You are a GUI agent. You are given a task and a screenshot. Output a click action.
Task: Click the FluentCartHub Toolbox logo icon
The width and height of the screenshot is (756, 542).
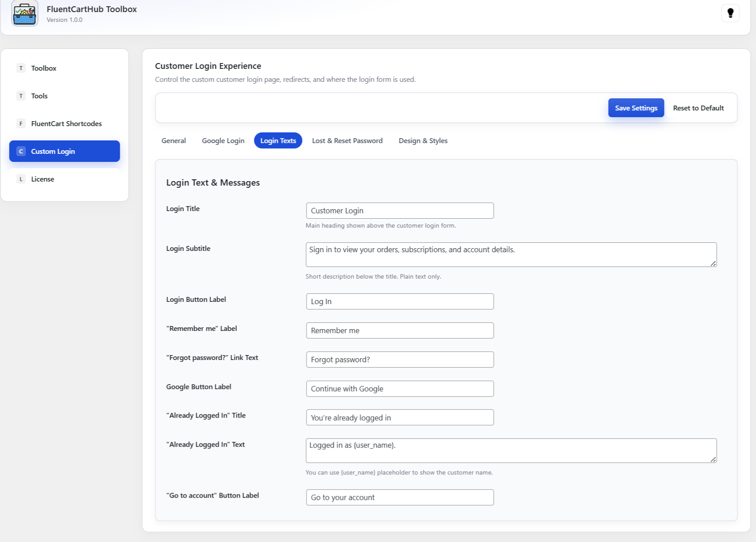click(25, 14)
